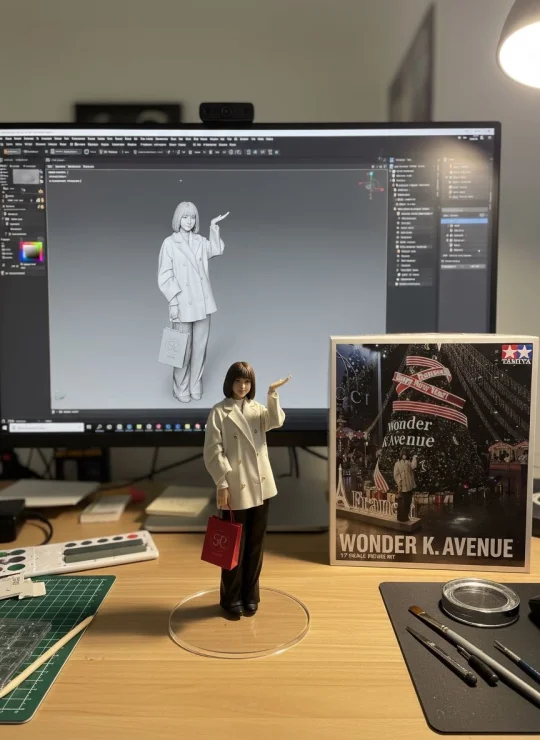Click the Task View icon next to the taskbar search
This screenshot has width=540, height=740.
point(89,427)
